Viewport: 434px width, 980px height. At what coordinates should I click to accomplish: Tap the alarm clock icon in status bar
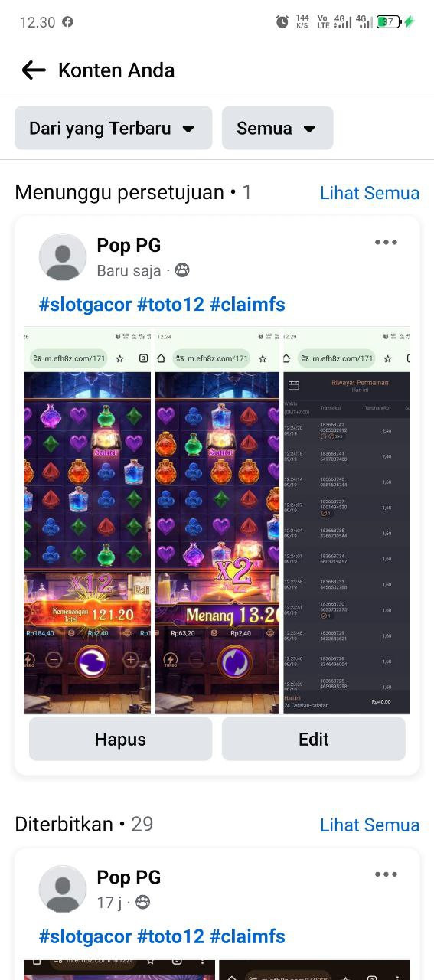[282, 22]
